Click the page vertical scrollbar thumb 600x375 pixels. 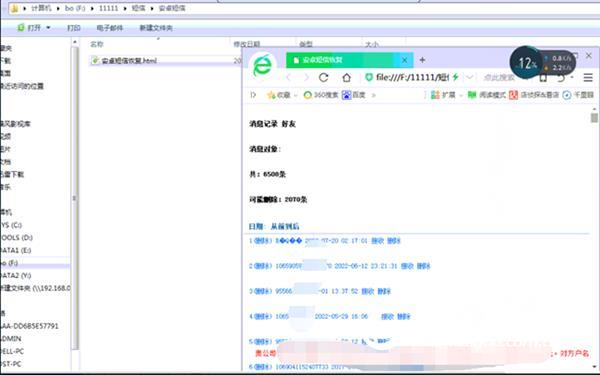coord(594,117)
